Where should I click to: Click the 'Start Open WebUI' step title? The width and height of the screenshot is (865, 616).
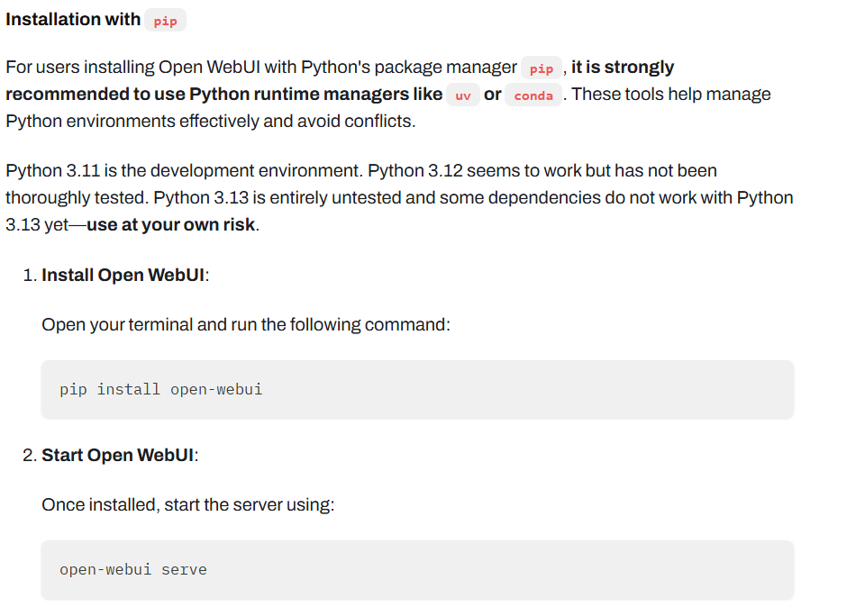pos(117,455)
